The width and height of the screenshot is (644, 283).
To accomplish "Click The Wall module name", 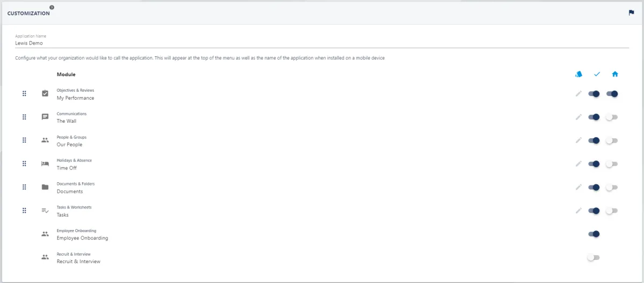I will click(x=67, y=121).
